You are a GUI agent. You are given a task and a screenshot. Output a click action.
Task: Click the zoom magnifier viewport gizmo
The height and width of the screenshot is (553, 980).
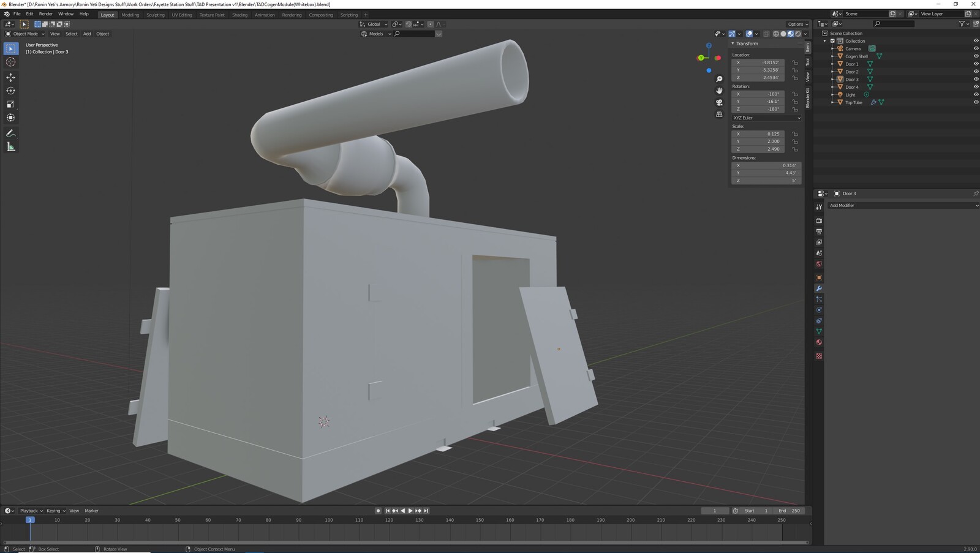click(719, 79)
